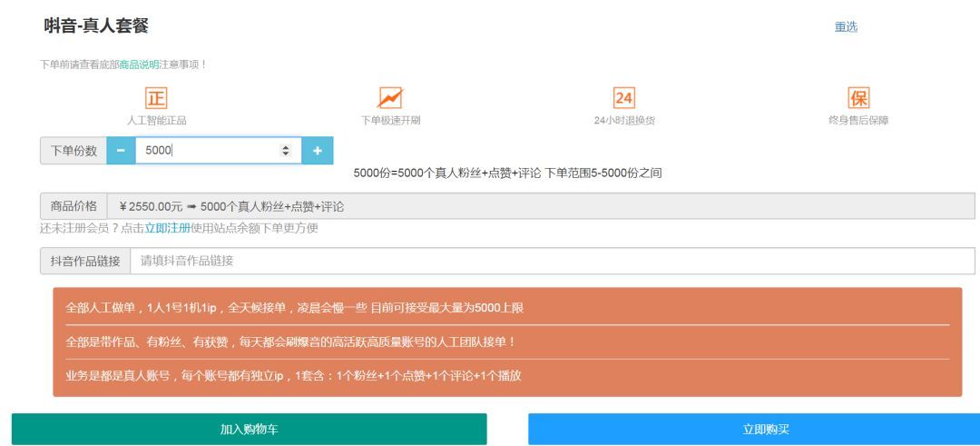This screenshot has width=980, height=446.
Task: Click the 重选 reselect link
Action: pyautogui.click(x=846, y=27)
